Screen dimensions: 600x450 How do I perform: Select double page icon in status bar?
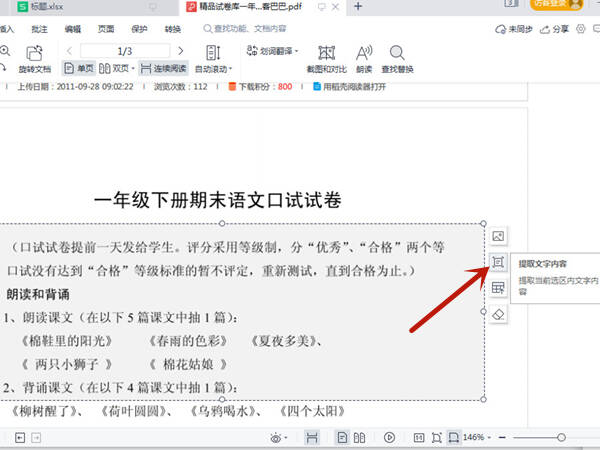click(359, 437)
